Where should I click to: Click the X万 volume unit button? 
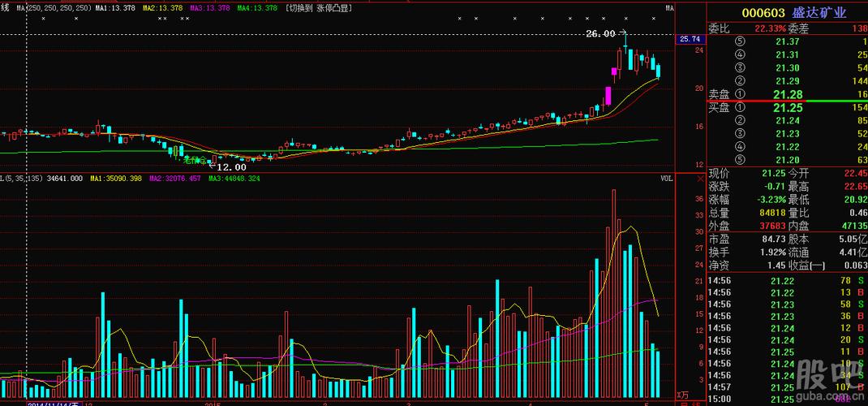(683, 395)
